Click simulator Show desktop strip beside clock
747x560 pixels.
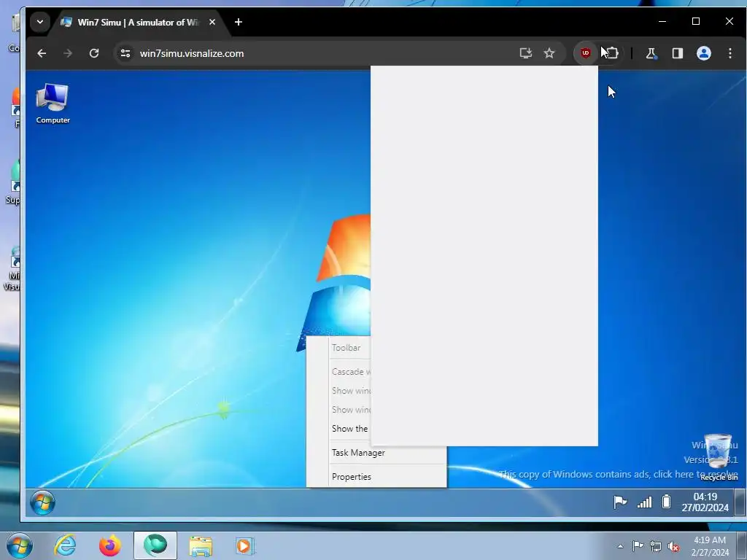click(740, 502)
